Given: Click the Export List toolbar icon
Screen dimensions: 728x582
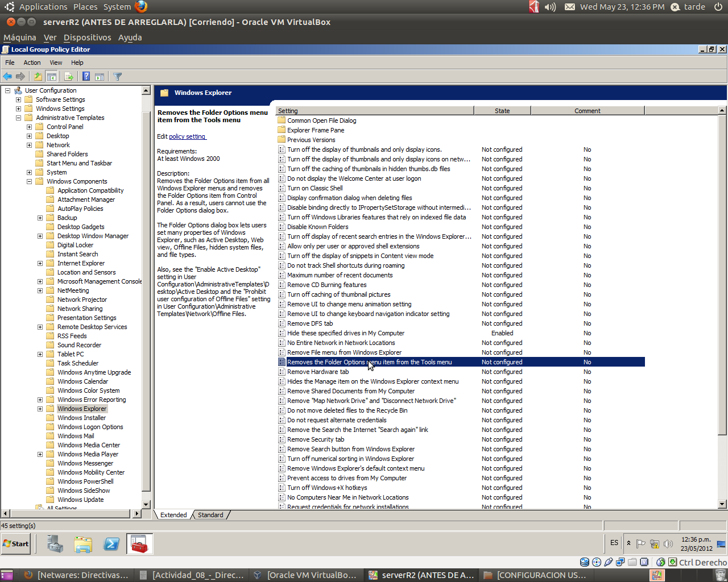Looking at the screenshot, I should [69, 76].
